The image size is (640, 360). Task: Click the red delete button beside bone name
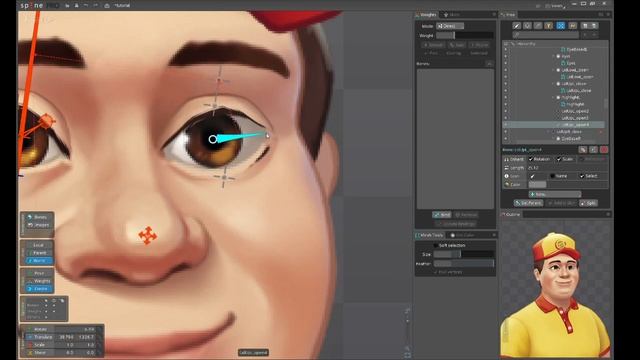coord(604,150)
